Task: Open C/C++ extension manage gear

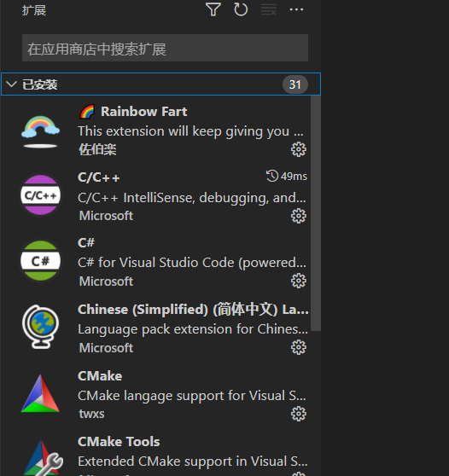Action: click(x=299, y=216)
